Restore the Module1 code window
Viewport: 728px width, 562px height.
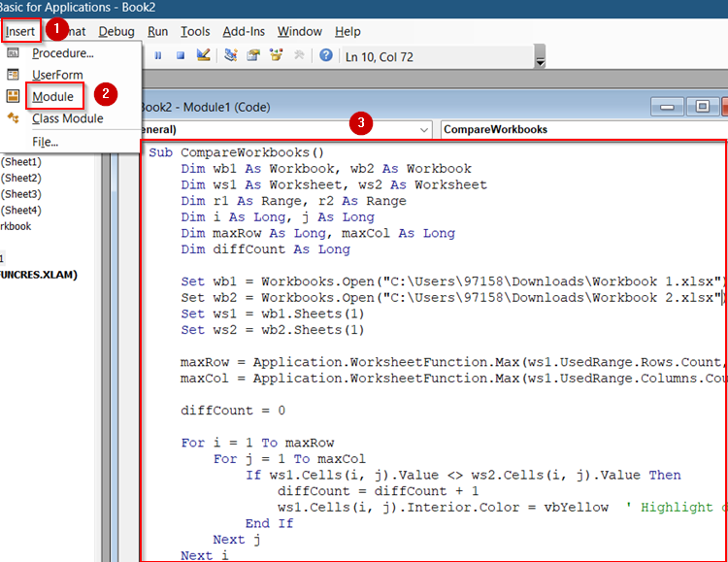(x=703, y=107)
